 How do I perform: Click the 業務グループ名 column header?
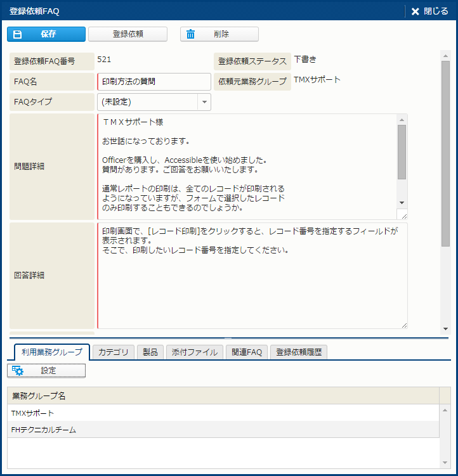pyautogui.click(x=222, y=396)
